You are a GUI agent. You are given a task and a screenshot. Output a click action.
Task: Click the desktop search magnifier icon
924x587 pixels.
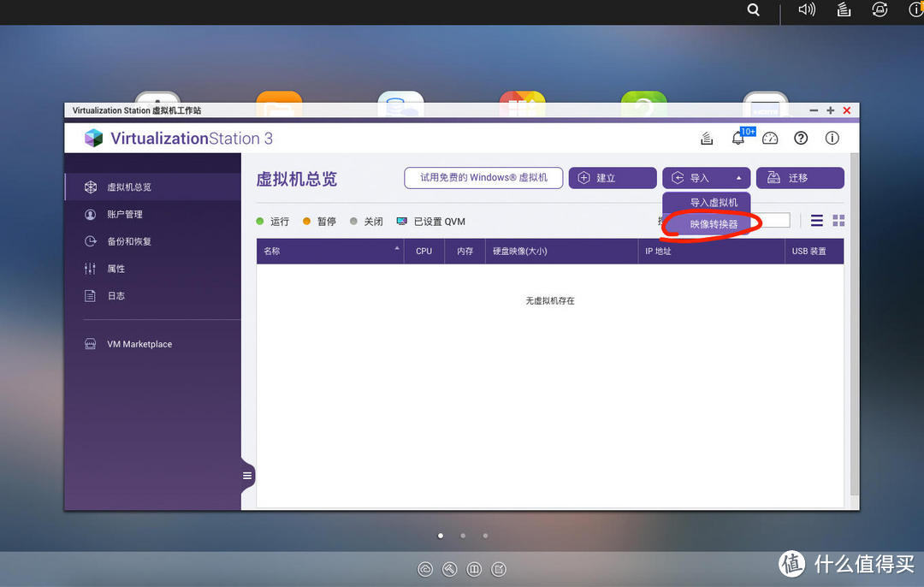pos(753,10)
